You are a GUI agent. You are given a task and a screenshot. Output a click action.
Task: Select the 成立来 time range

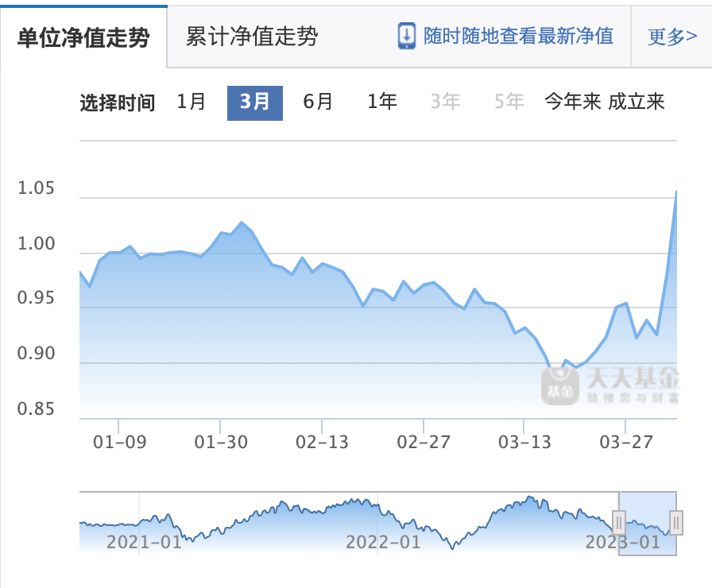pyautogui.click(x=637, y=102)
